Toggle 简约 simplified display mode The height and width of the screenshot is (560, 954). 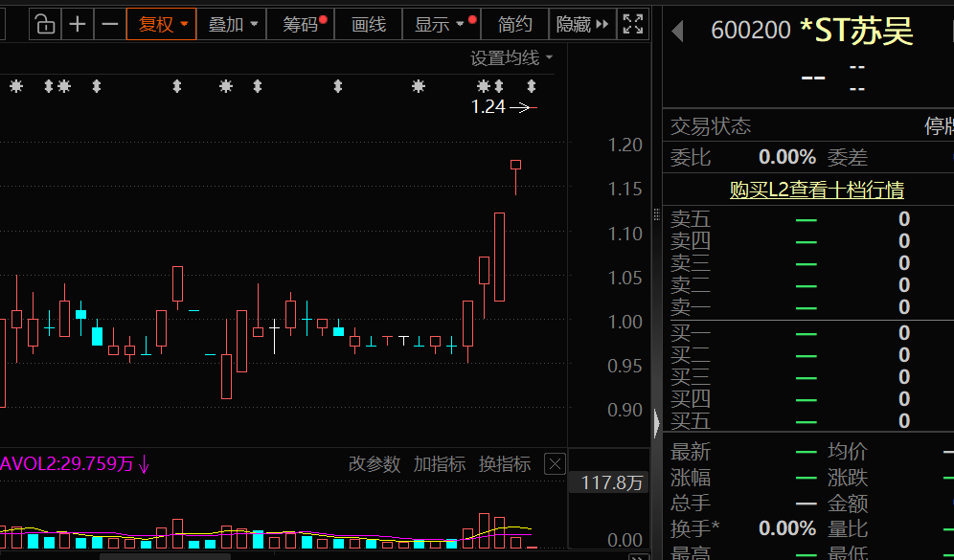tap(514, 24)
